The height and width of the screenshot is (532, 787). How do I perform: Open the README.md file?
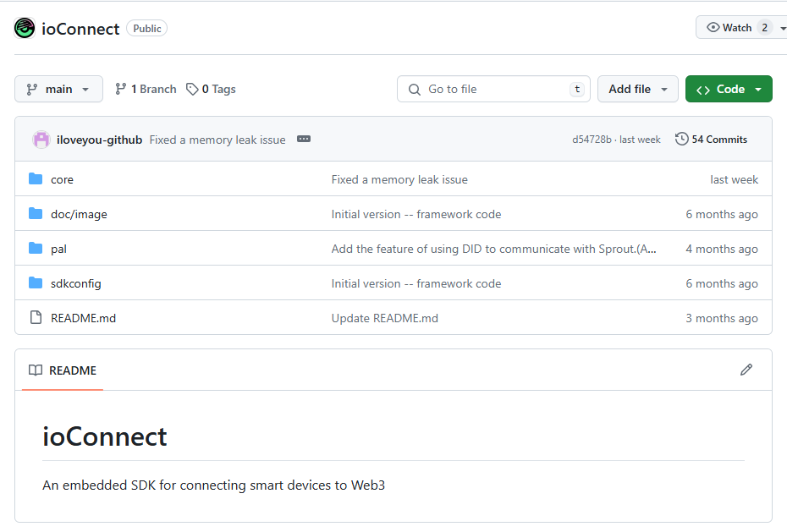click(83, 318)
